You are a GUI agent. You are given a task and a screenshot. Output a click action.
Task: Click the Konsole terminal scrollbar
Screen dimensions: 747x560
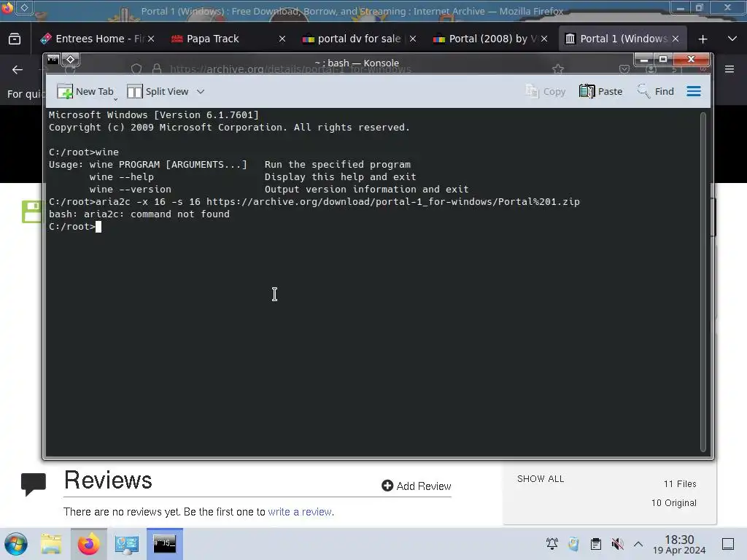703,282
